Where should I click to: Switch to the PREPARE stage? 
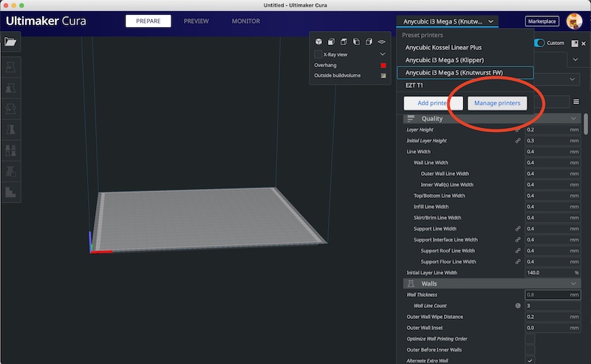click(148, 21)
